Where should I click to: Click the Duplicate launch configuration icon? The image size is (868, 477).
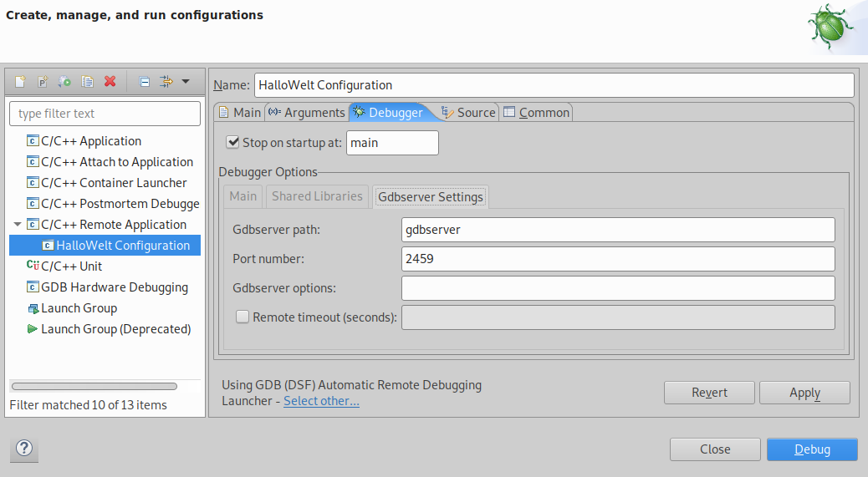click(x=88, y=82)
